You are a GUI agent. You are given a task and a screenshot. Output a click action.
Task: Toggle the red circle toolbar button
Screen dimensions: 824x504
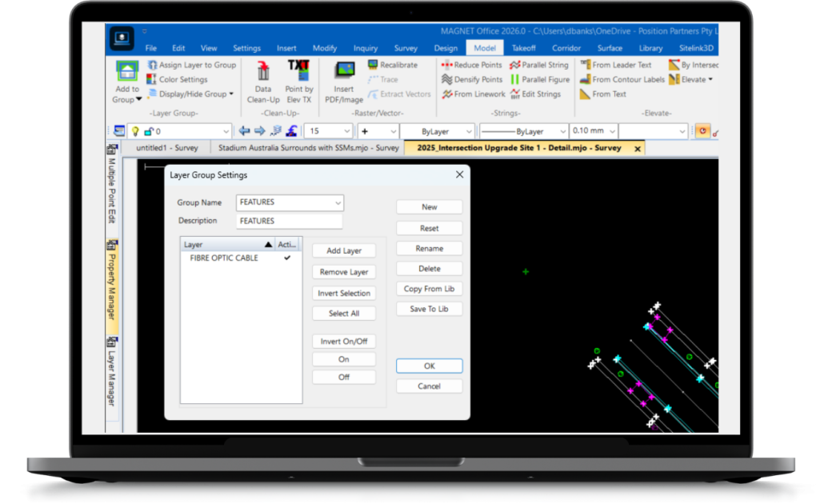702,131
